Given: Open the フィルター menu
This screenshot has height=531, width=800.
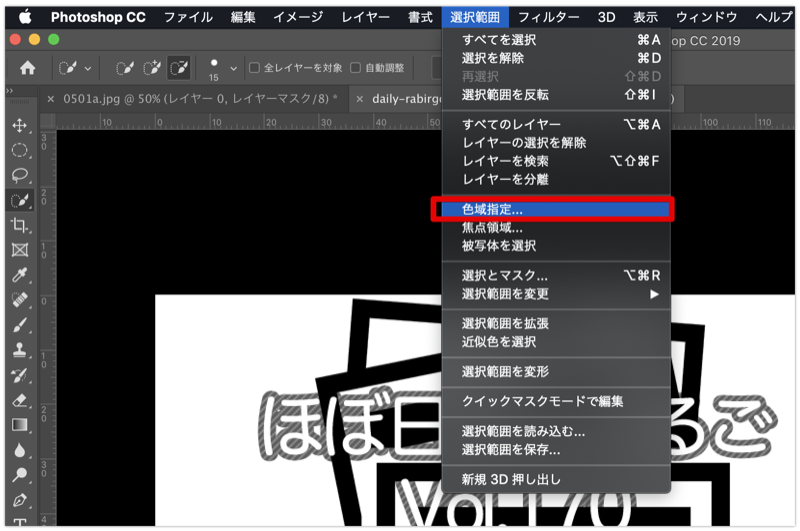Looking at the screenshot, I should [548, 17].
